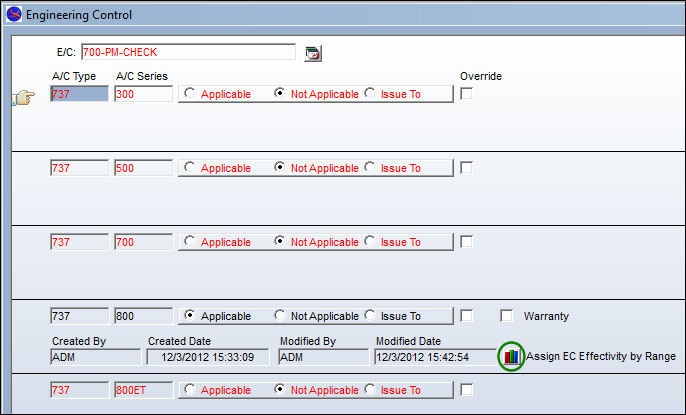Click the A/C Type column header

(x=74, y=76)
